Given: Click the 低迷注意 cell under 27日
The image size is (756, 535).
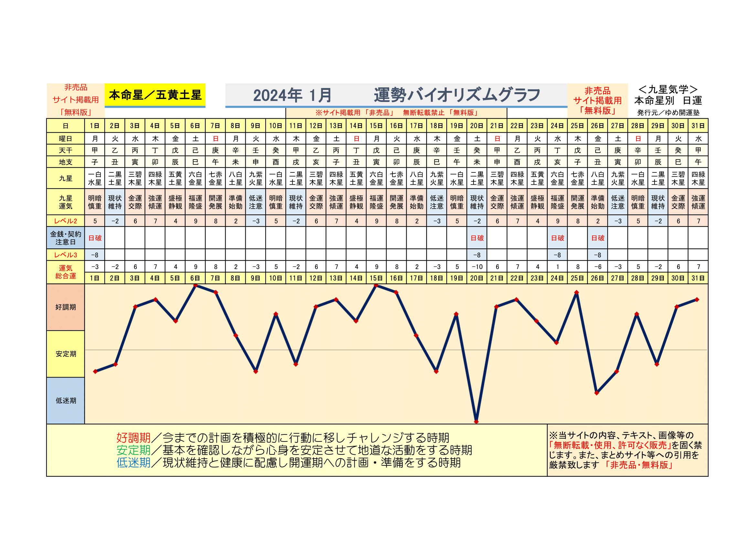Looking at the screenshot, I should 618,202.
